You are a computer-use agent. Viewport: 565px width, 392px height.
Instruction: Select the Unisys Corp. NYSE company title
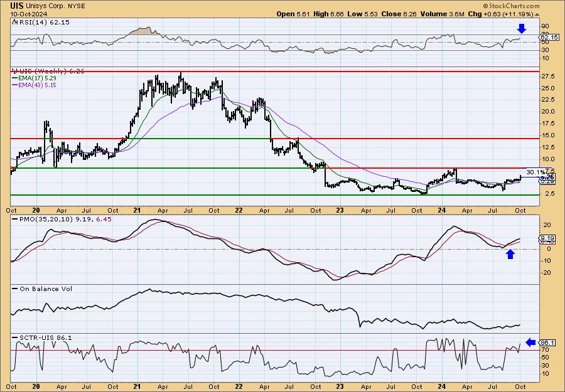(x=55, y=6)
